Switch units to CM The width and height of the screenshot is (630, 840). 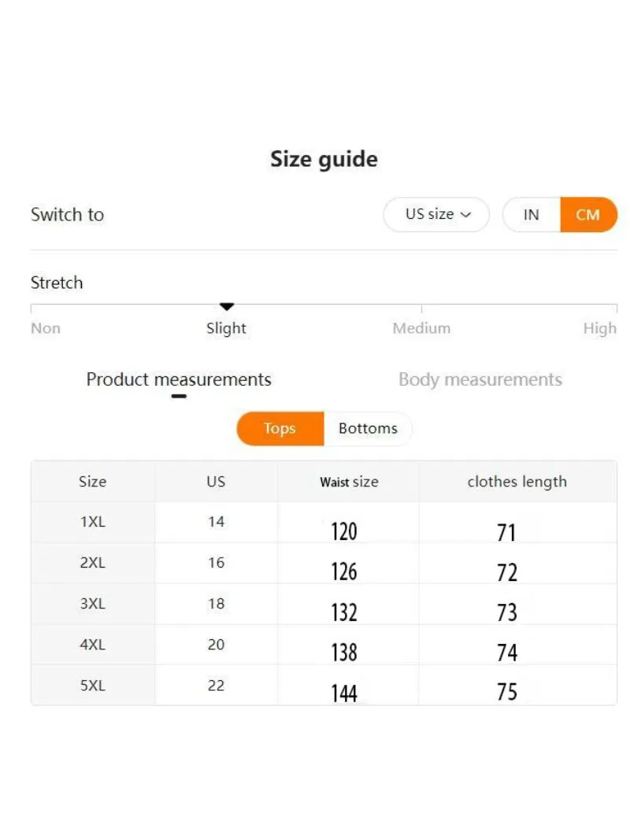[587, 215]
